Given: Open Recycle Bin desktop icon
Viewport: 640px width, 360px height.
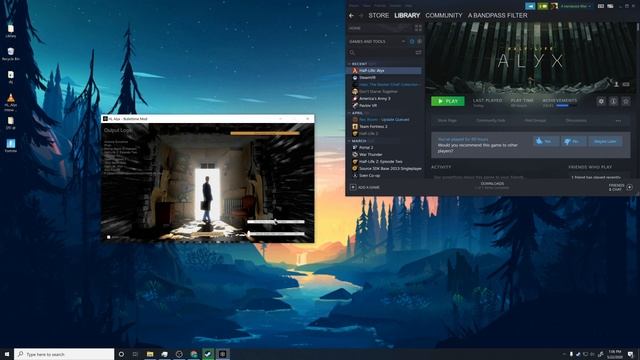Looking at the screenshot, I should point(11,53).
